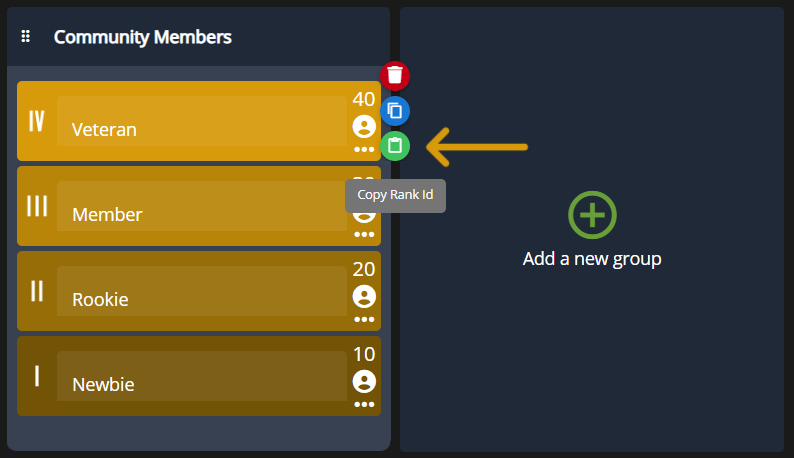Image resolution: width=794 pixels, height=458 pixels.
Task: Click the Roman numeral IV rank badge
Action: pos(37,121)
